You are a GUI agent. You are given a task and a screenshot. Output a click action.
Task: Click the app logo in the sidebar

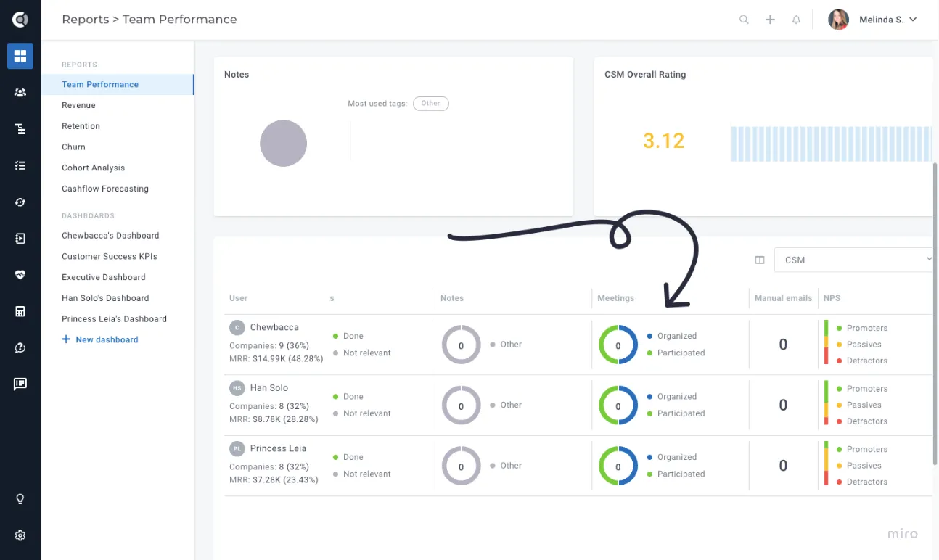pos(20,20)
